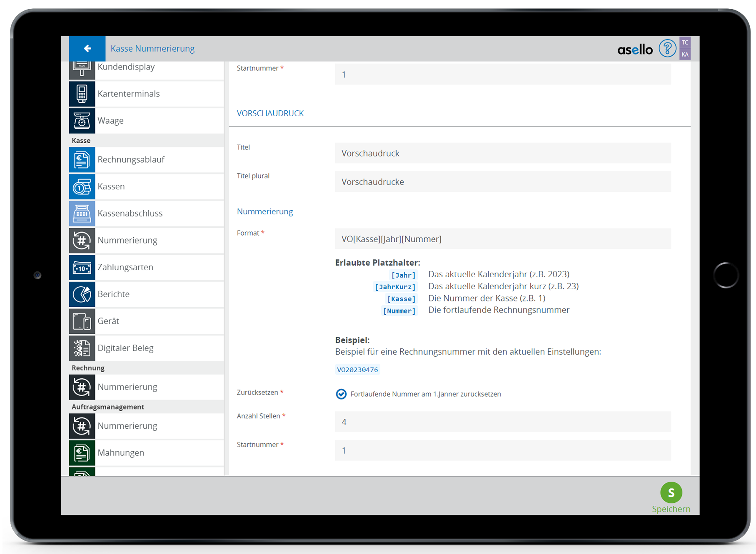Select Nummerierung under Rechnung section

[x=127, y=387]
